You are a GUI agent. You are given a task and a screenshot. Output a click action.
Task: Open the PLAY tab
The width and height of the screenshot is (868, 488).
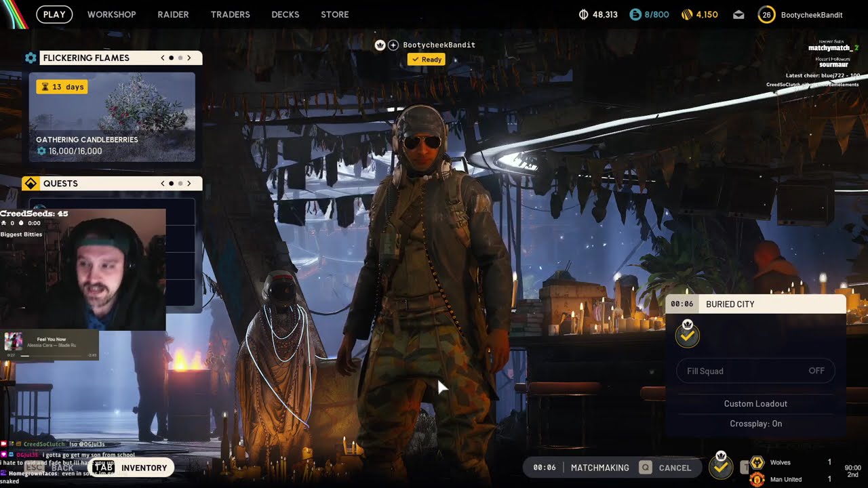[54, 14]
